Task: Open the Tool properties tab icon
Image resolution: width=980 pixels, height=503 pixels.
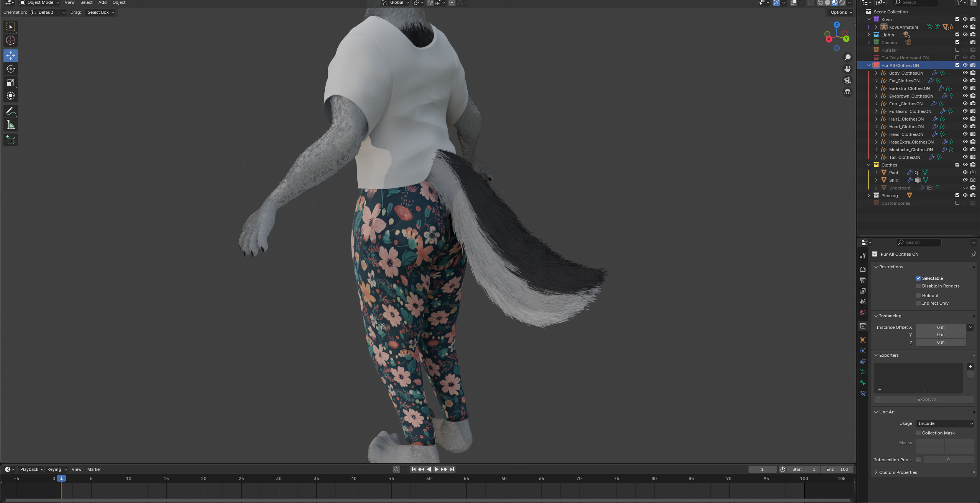Action: (862, 256)
